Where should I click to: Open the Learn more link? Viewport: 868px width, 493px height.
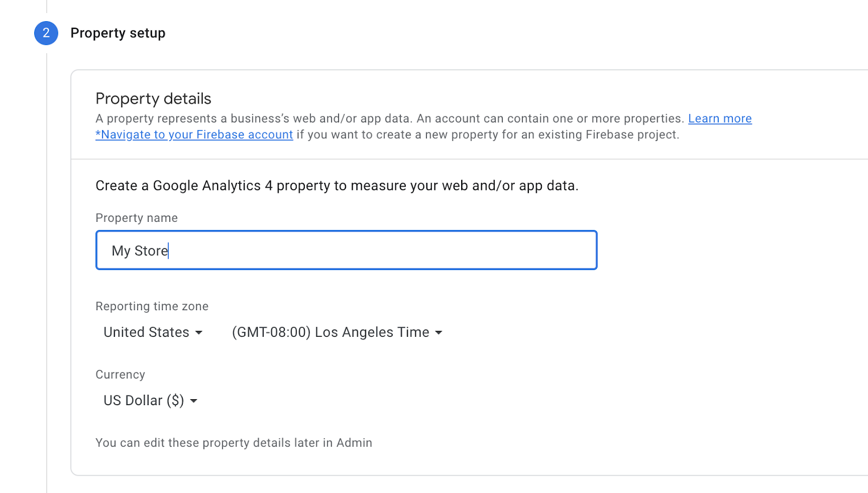click(720, 119)
